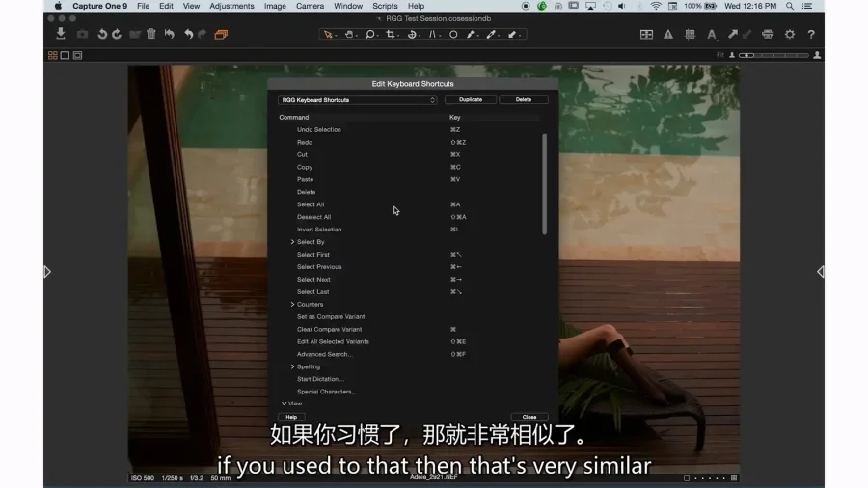
Task: Select the Apply adjustments arrow tool
Action: pyautogui.click(x=513, y=35)
